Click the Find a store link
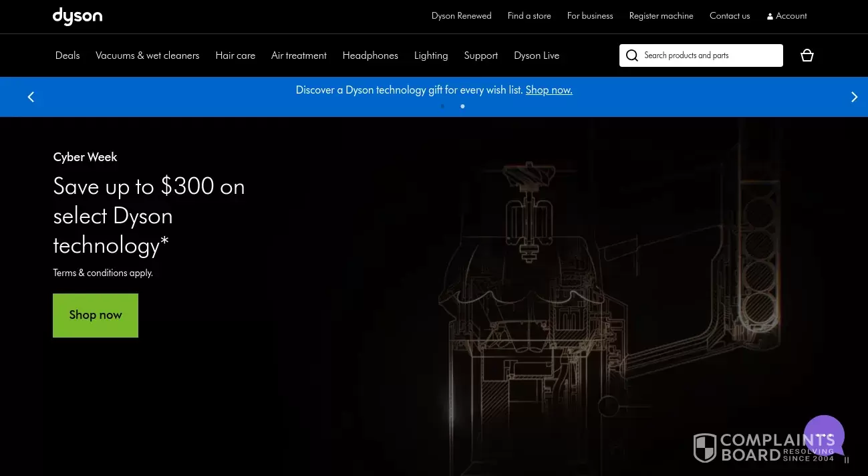 pyautogui.click(x=529, y=16)
